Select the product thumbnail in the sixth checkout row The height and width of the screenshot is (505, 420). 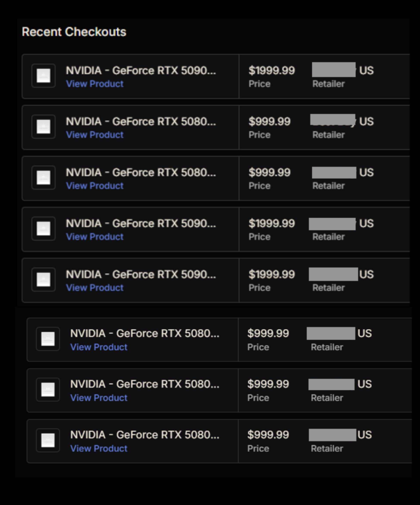coord(48,339)
